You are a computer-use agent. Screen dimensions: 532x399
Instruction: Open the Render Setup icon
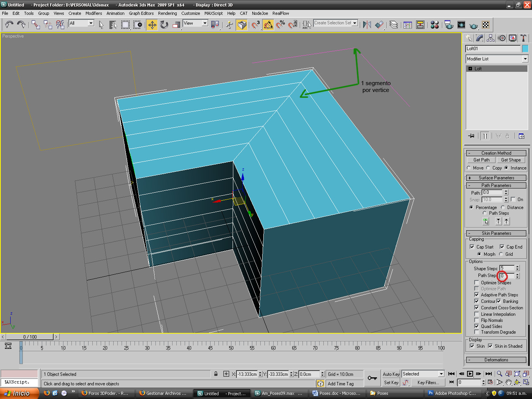449,25
